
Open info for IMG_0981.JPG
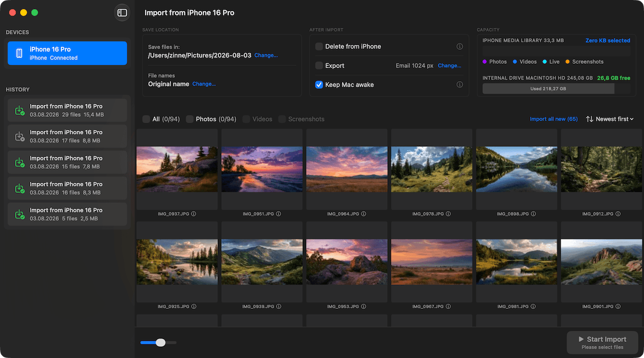533,307
